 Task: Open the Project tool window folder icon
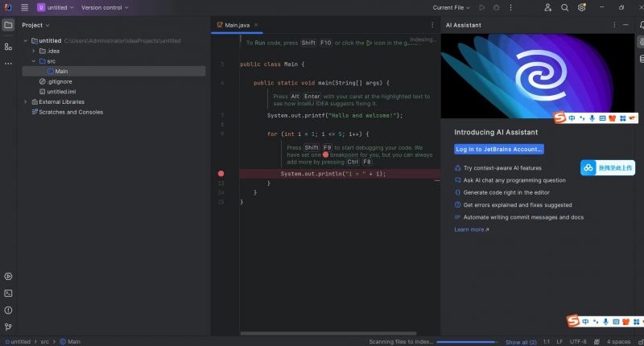pos(8,25)
